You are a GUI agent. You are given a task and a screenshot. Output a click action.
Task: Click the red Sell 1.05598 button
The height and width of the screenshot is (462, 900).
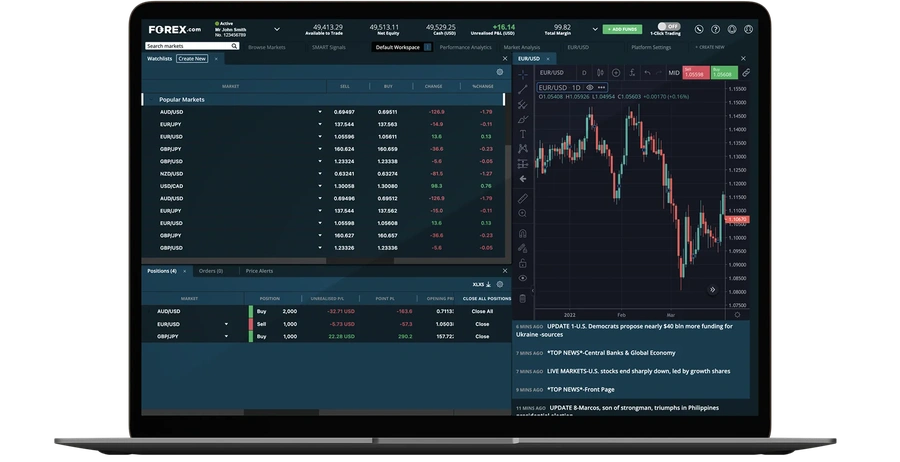(x=696, y=72)
